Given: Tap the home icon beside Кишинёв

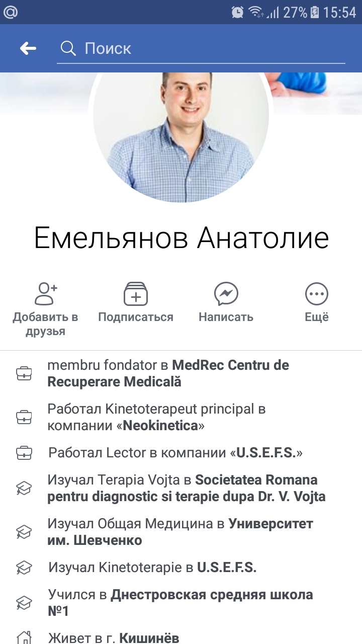Looking at the screenshot, I should pos(24,638).
